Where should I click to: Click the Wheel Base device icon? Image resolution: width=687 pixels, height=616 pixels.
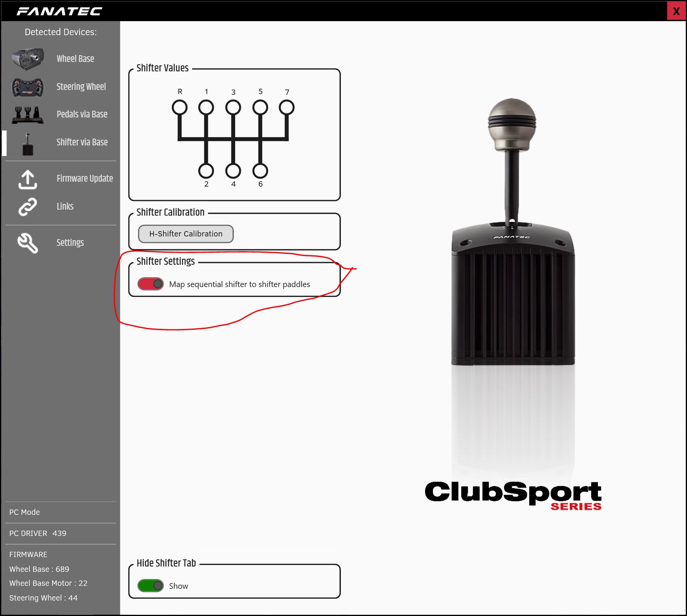[28, 59]
